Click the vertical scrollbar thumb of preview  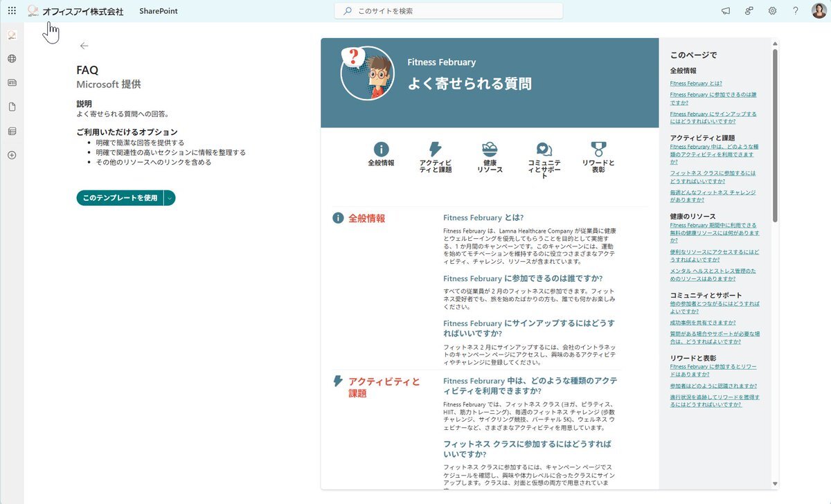tap(775, 135)
